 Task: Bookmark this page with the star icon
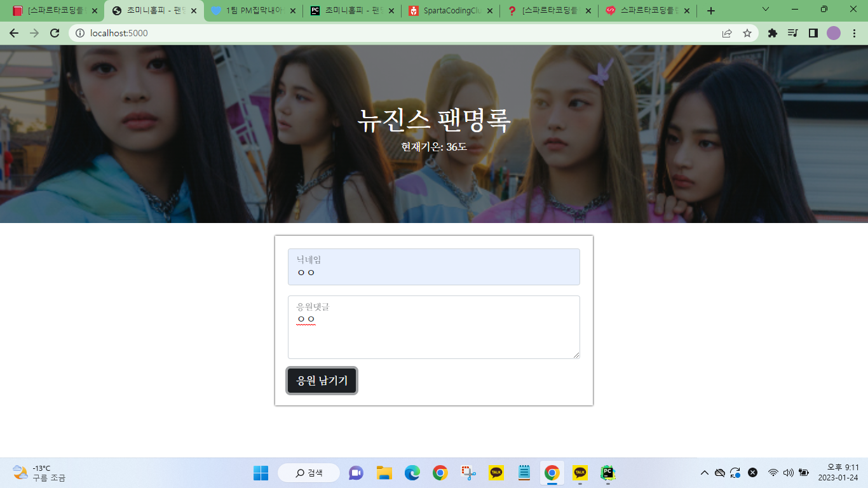coord(747,33)
